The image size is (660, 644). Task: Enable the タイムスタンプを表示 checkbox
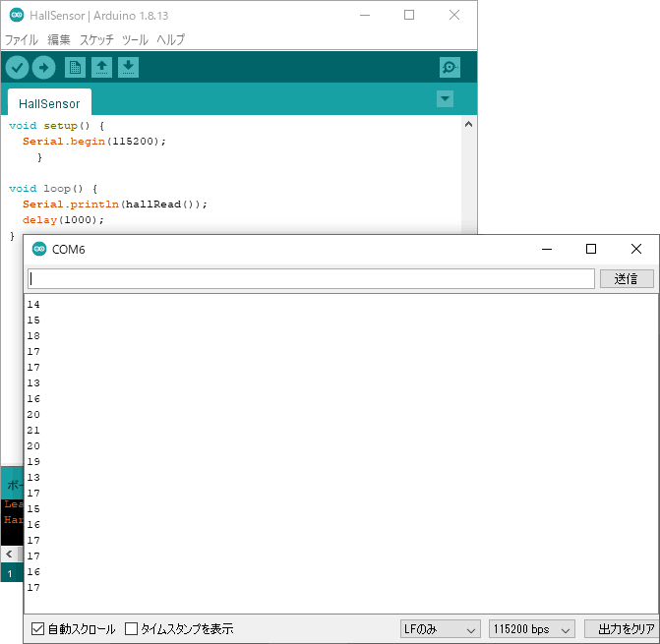click(x=132, y=629)
